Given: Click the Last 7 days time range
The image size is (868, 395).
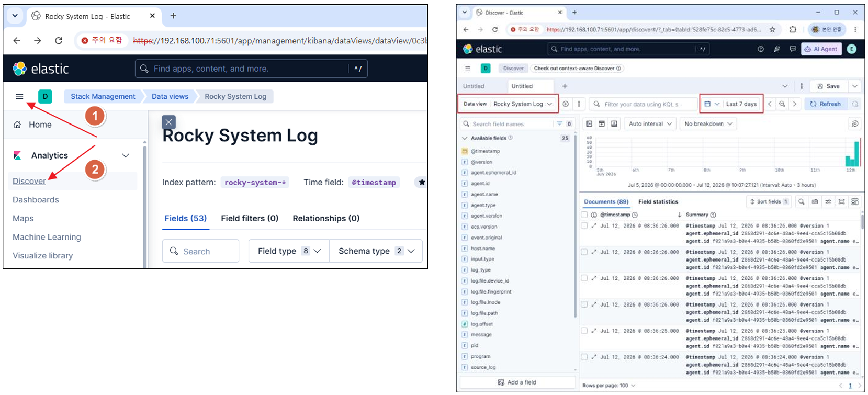Looking at the screenshot, I should coord(741,104).
